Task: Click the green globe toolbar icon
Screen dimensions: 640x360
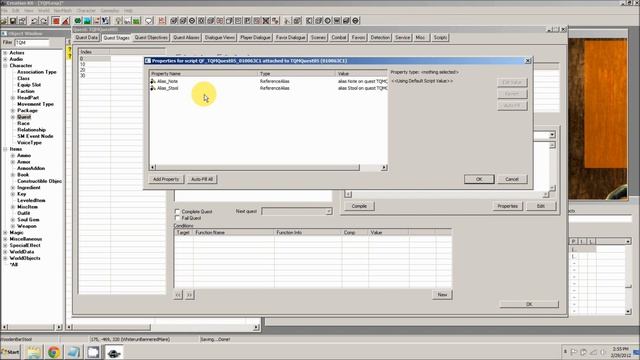Action: tap(78, 20)
